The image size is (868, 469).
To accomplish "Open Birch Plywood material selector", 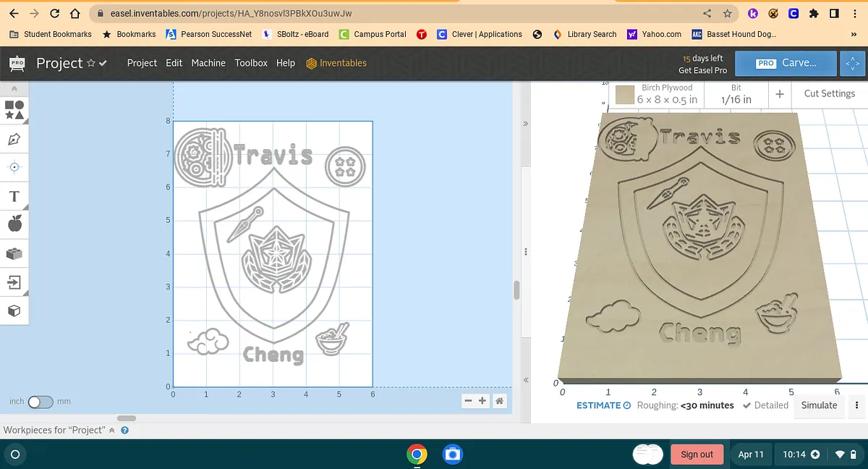I will (658, 94).
